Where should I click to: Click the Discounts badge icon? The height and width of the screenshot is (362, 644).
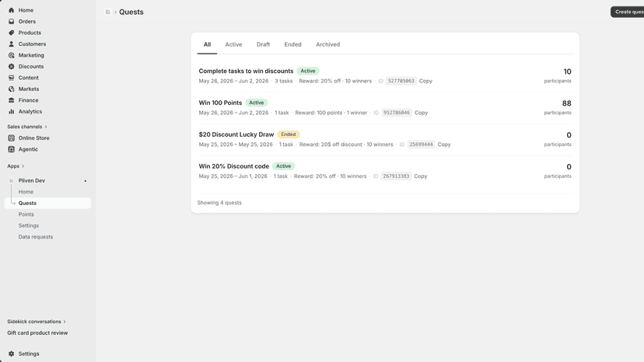pos(11,67)
